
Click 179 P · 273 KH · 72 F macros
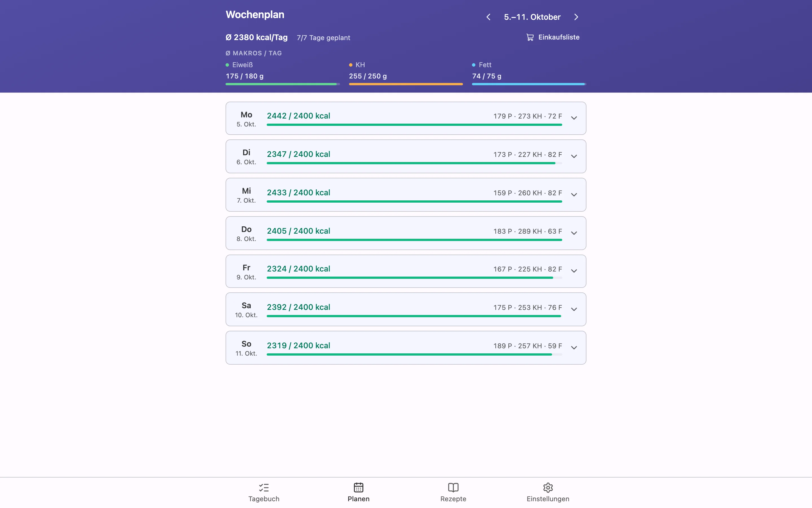[528, 116]
